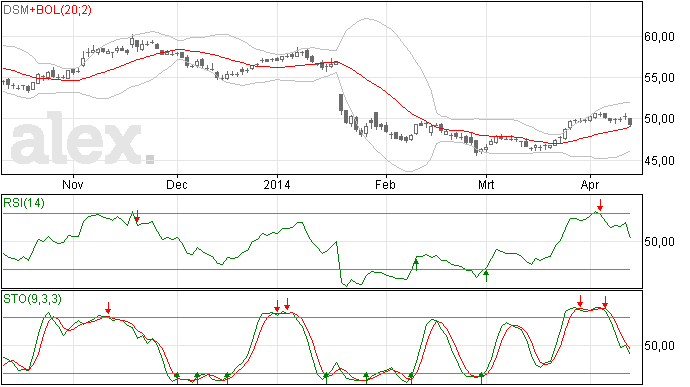Viewport: 690px width, 387px height.
Task: Click the STO(9,3,3) indicator label
Action: (x=32, y=299)
